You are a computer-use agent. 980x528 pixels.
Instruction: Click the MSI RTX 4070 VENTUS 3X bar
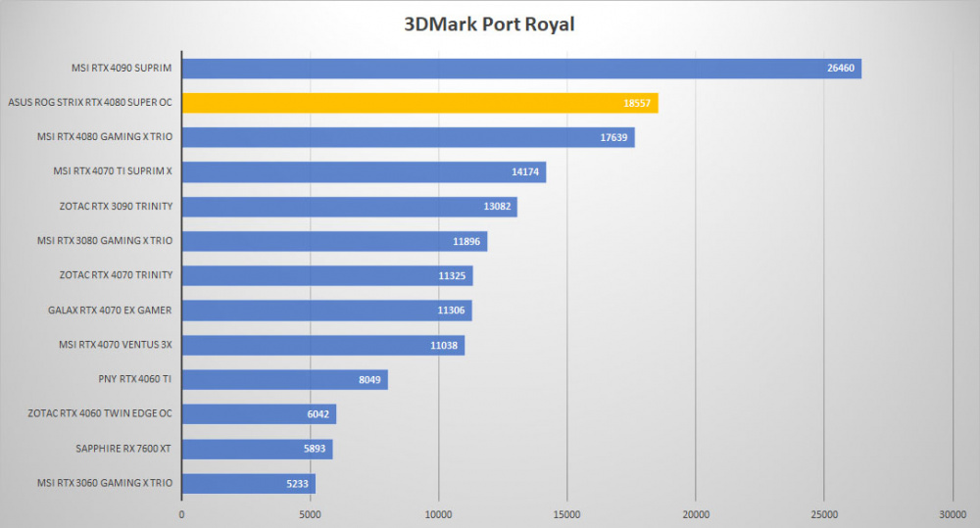(323, 345)
